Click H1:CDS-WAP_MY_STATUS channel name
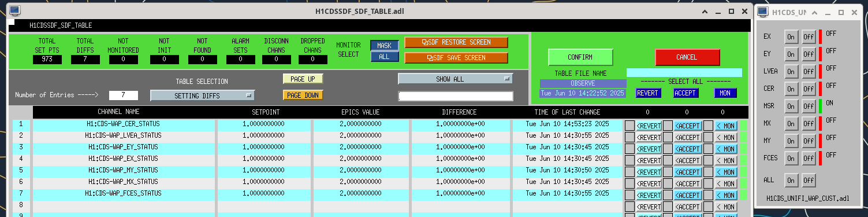 tap(124, 170)
